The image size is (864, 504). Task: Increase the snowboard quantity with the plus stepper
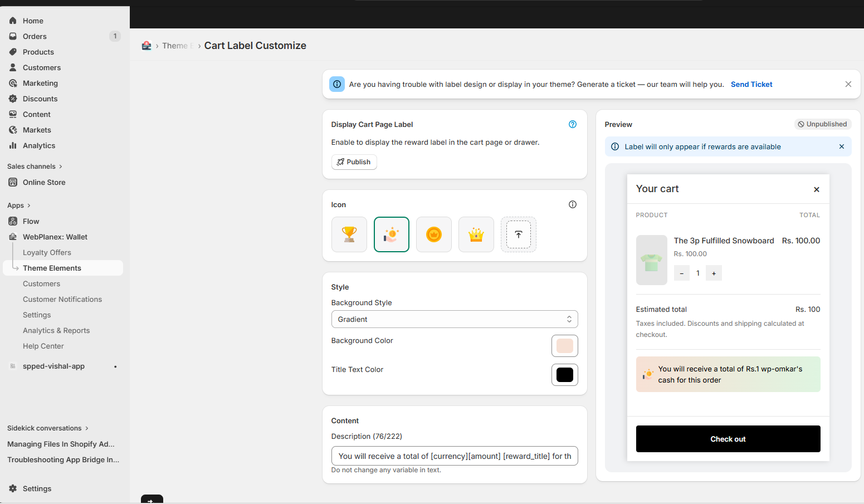714,273
